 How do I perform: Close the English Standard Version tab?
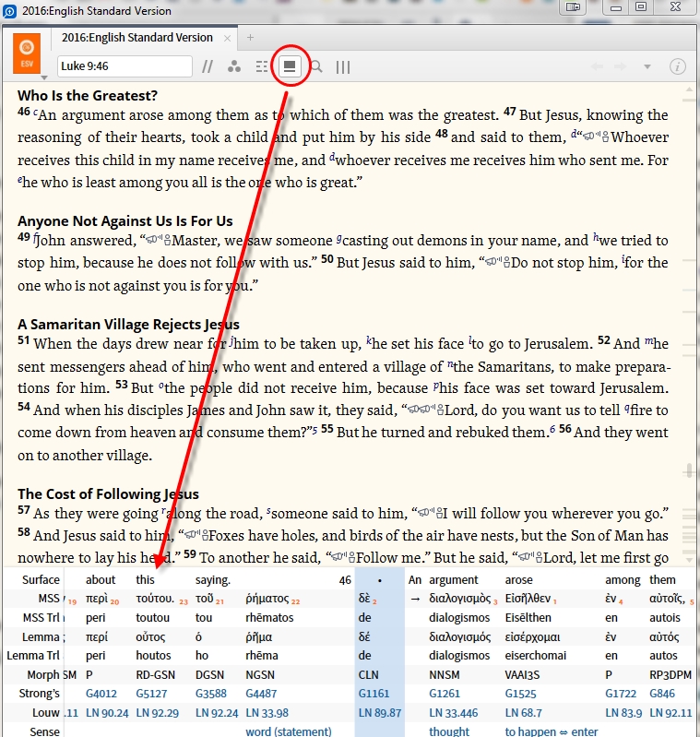click(227, 39)
